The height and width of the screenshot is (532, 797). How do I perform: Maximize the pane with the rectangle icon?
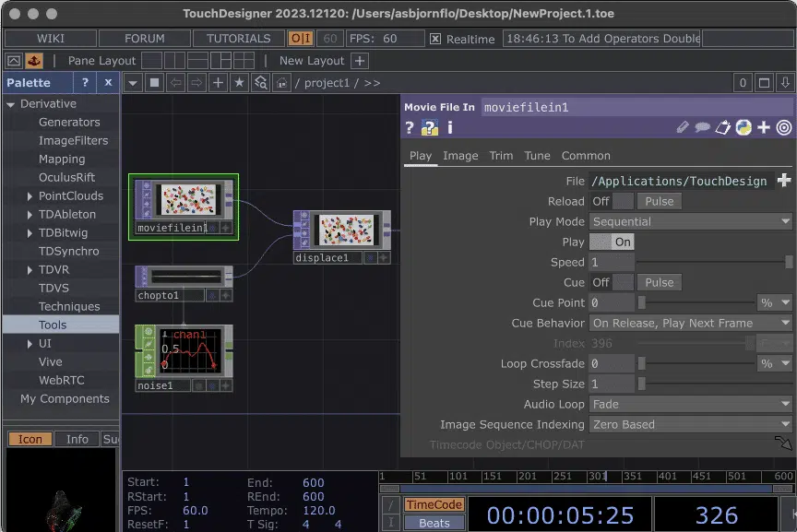[x=764, y=83]
